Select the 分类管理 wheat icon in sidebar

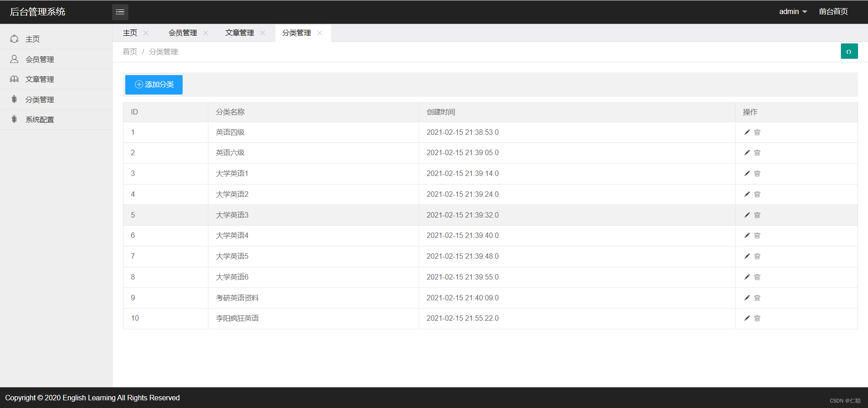pos(14,99)
